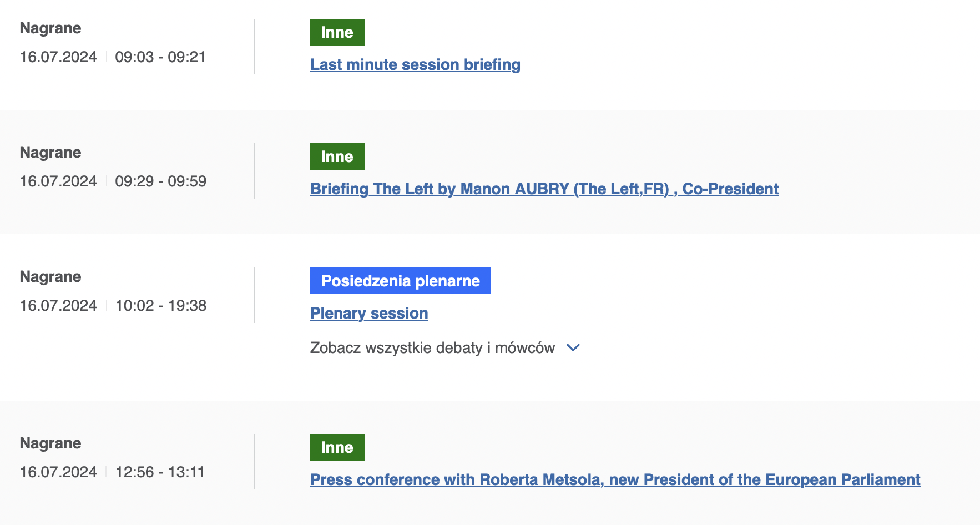Select the Nagrane label for 12:56 entry
980x525 pixels.
pyautogui.click(x=50, y=443)
